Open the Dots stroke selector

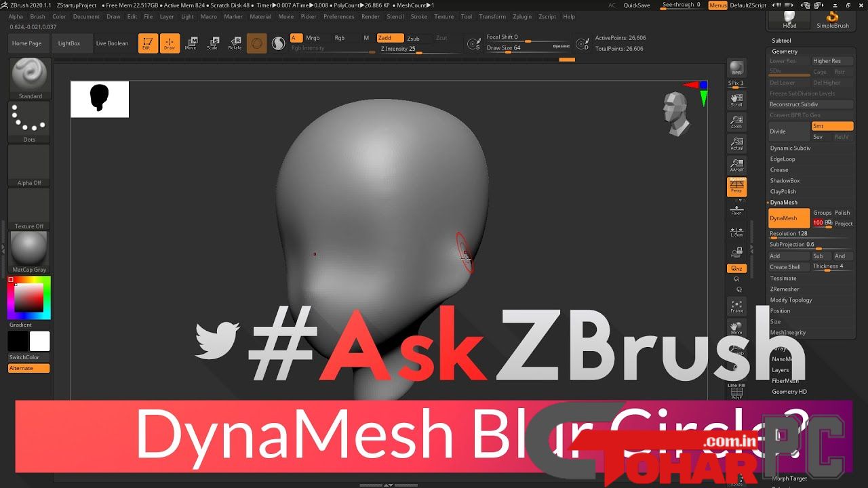(x=29, y=123)
